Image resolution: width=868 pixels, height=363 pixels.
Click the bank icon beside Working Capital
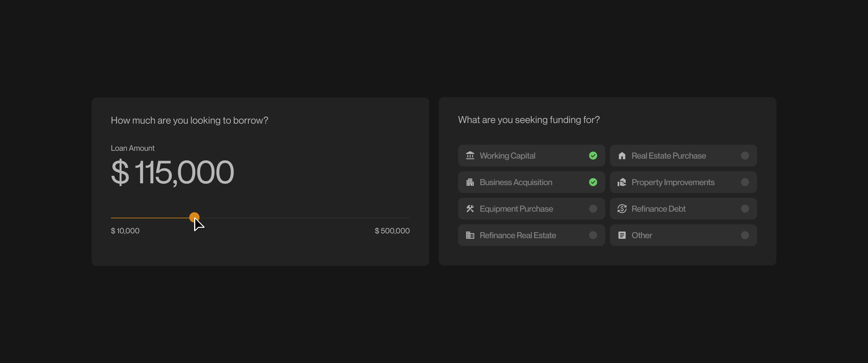(470, 155)
